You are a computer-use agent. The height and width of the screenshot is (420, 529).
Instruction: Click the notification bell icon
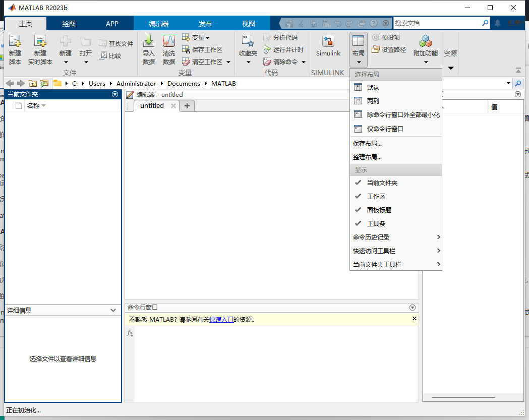click(x=498, y=23)
